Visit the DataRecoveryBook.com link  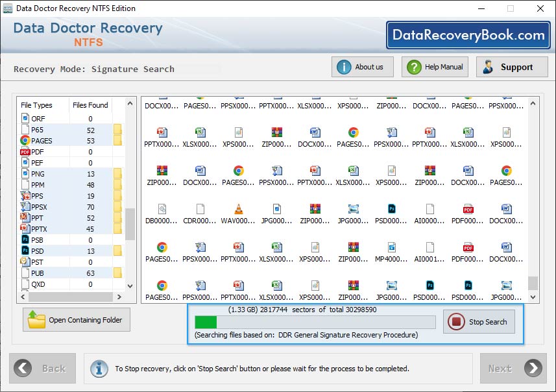[469, 36]
